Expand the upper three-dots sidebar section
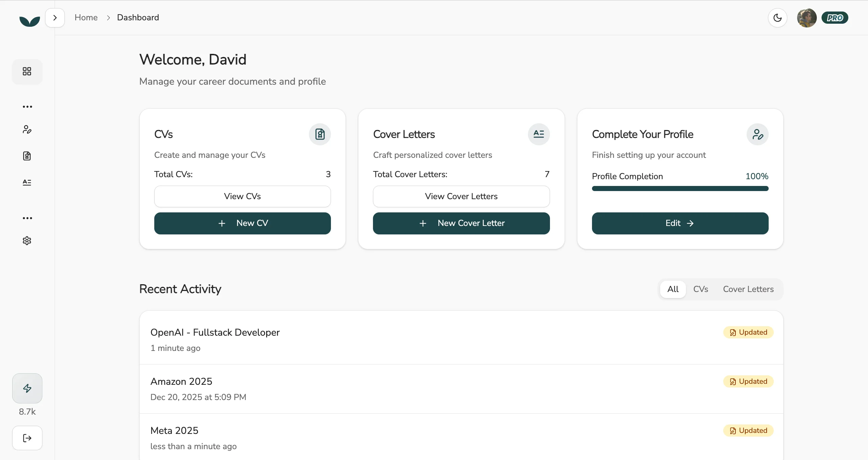 click(x=27, y=107)
